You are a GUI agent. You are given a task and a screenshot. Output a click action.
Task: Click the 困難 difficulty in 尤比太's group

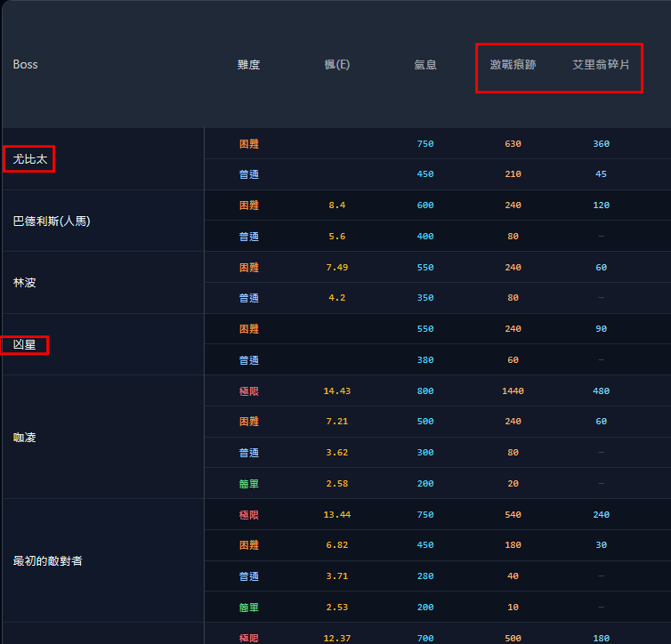click(248, 144)
